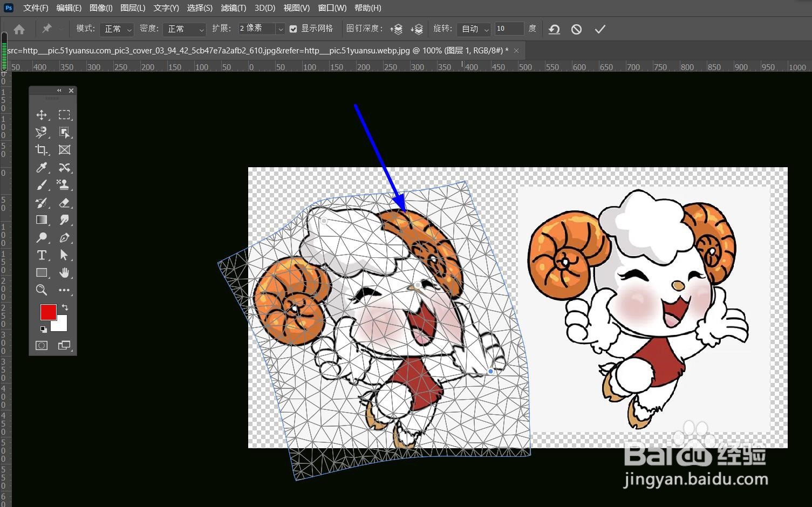Commit the puppet warp with checkmark
Image resolution: width=812 pixels, height=507 pixels.
coord(600,29)
